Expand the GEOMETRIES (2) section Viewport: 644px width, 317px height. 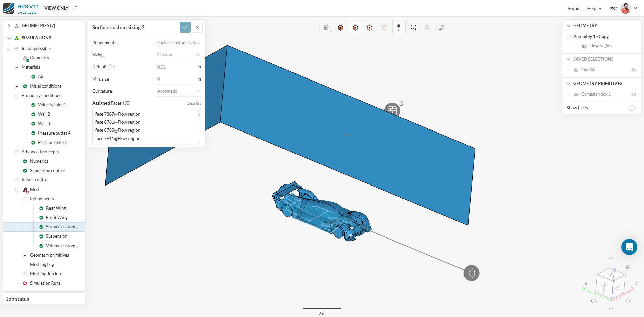pyautogui.click(x=9, y=26)
